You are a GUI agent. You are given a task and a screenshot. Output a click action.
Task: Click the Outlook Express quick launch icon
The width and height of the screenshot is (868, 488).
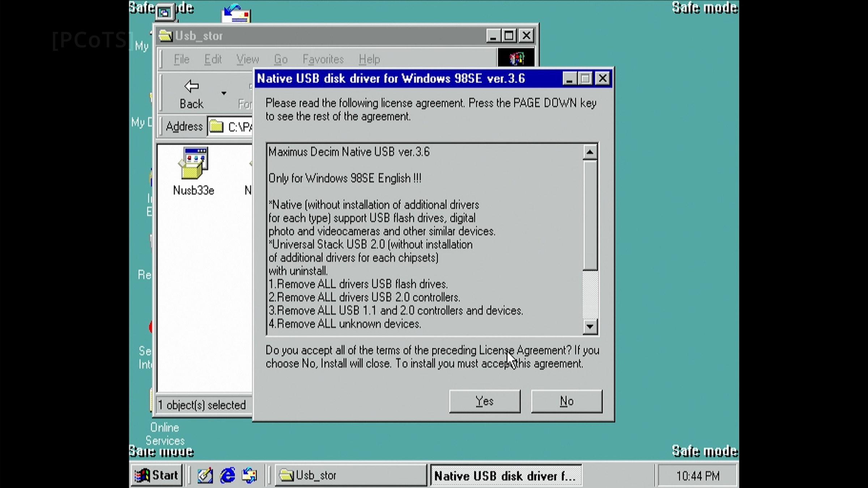click(250, 475)
